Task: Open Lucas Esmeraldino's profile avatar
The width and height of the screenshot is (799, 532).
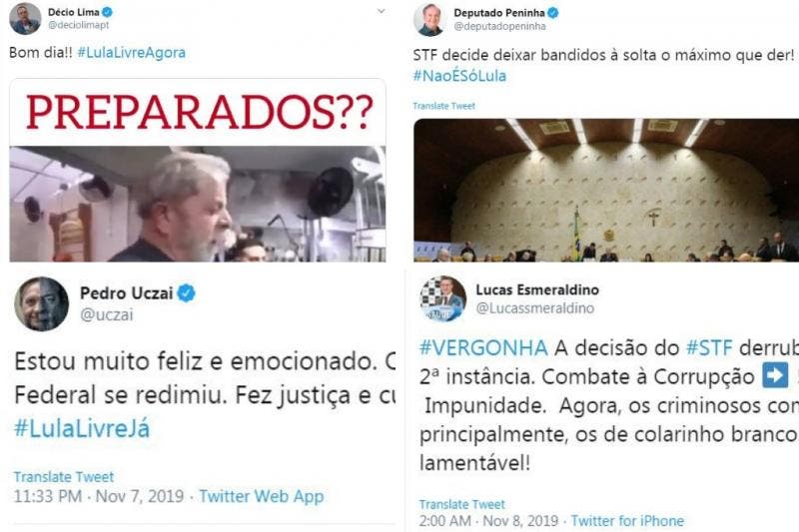Action: pos(442,298)
